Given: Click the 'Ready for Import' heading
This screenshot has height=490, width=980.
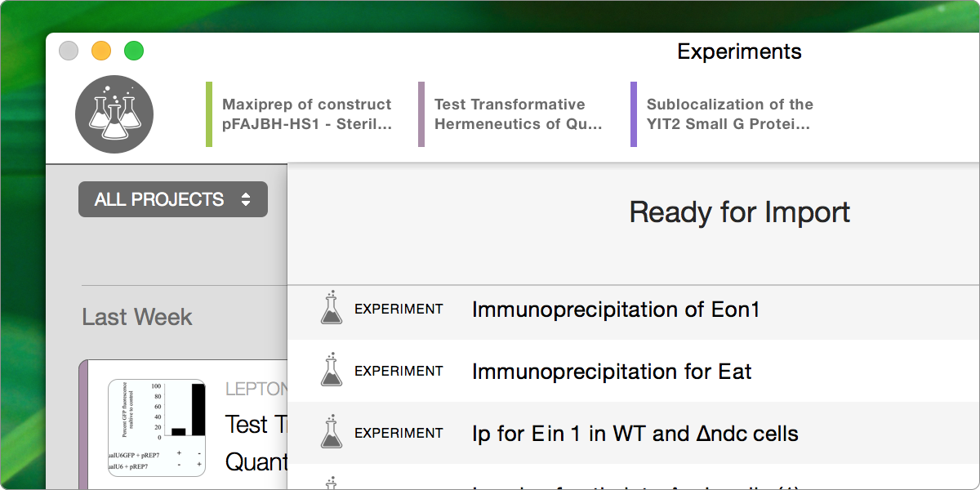Looking at the screenshot, I should (739, 212).
